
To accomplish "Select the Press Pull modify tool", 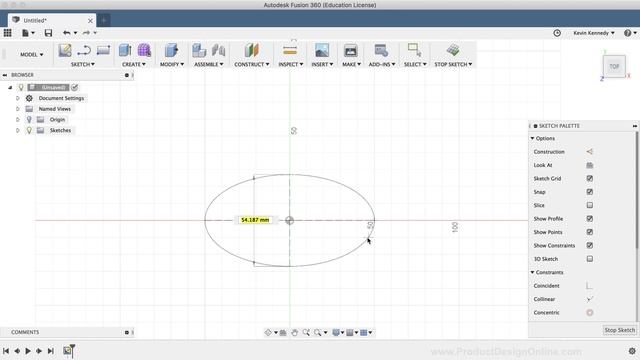I will (171, 50).
